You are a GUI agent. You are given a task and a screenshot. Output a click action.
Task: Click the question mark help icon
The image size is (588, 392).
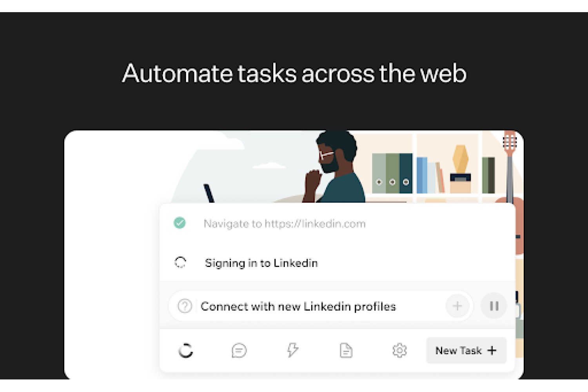(185, 306)
